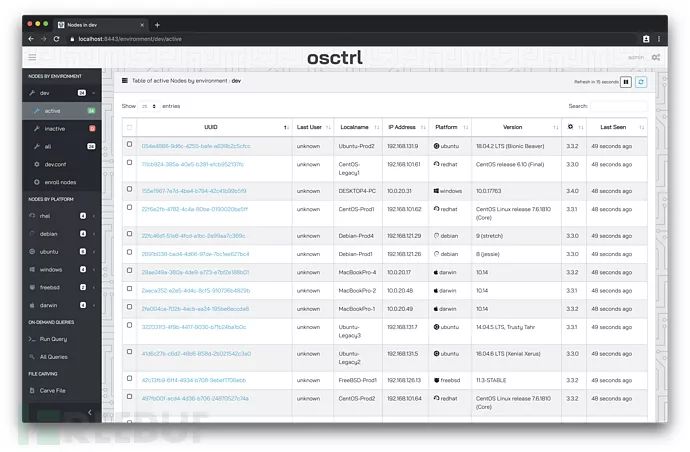Click the wrench icon beside inactive
The height and width of the screenshot is (452, 690).
37,129
